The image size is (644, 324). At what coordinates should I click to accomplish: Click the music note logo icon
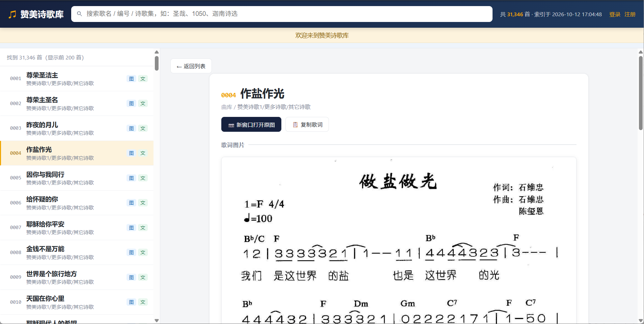[12, 14]
